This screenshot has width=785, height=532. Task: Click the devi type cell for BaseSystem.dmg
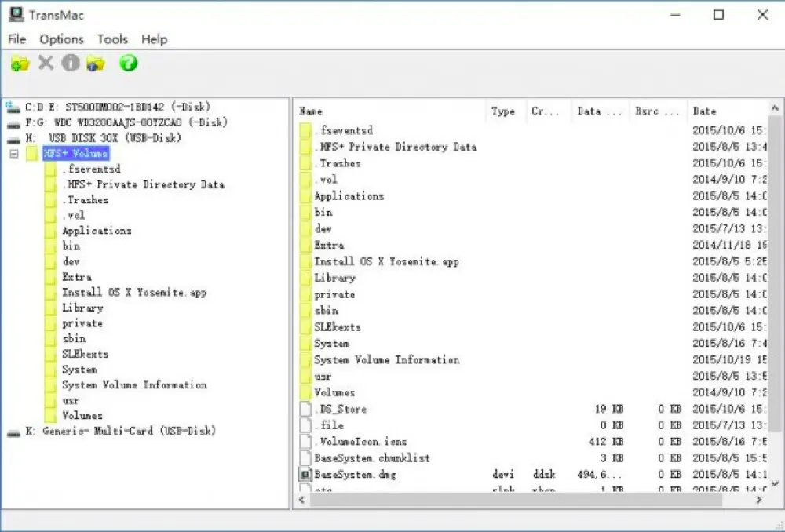503,475
